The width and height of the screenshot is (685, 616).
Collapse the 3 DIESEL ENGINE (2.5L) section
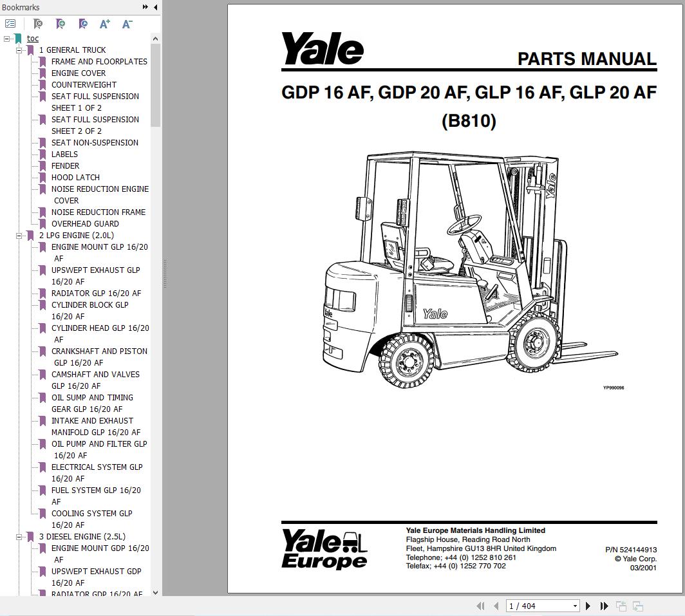(19, 537)
